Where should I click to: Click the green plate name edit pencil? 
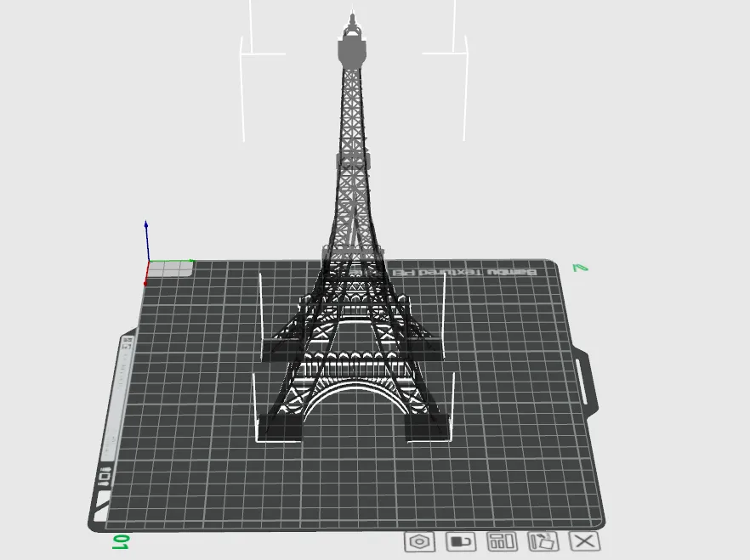(580, 268)
